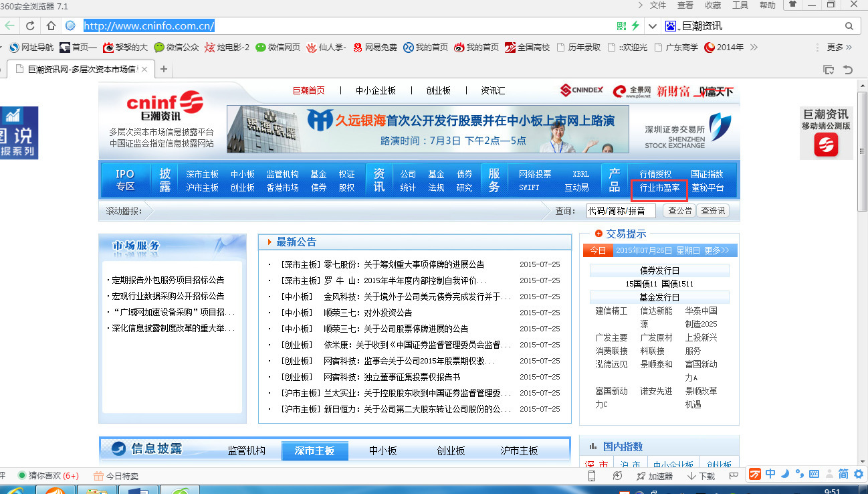Viewport: 868px width, 494px height.
Task: Expand 更多>> in 交易提示 panel
Action: click(716, 250)
